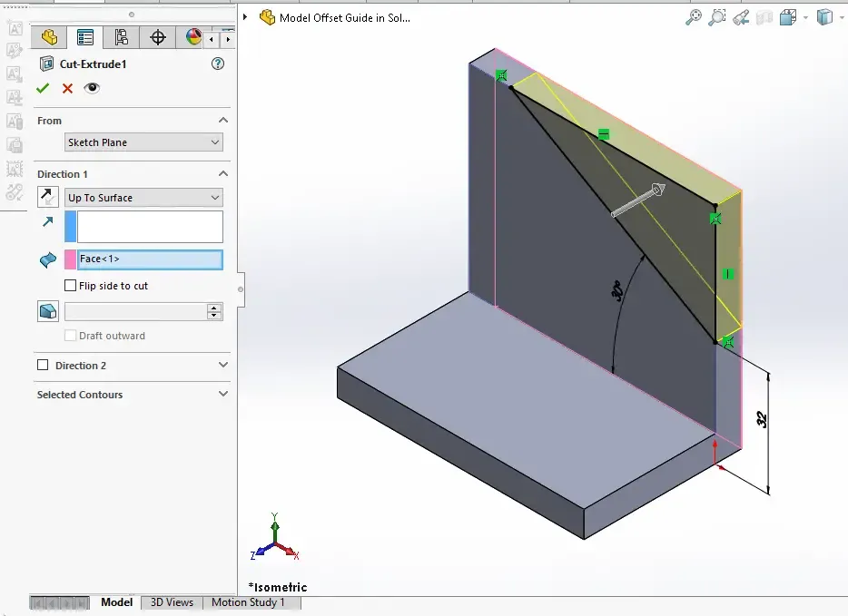Screen dimensions: 848x616
Task: Enable the Direction 2 checkbox
Action: 43,366
